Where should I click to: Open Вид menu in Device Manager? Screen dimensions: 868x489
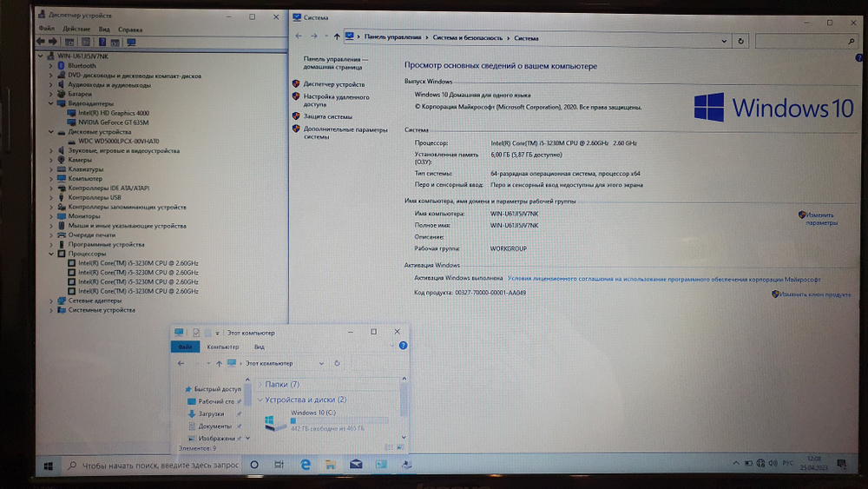(x=104, y=29)
